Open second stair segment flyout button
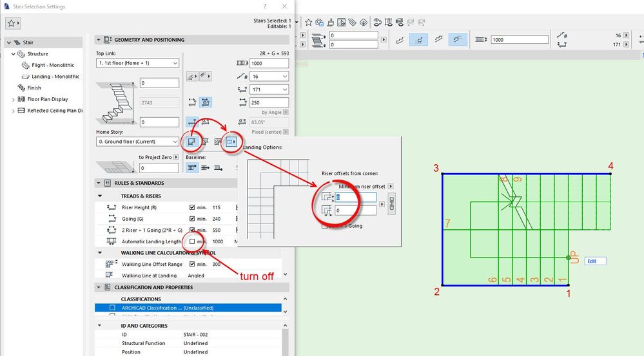644x356 pixels. pos(205,76)
